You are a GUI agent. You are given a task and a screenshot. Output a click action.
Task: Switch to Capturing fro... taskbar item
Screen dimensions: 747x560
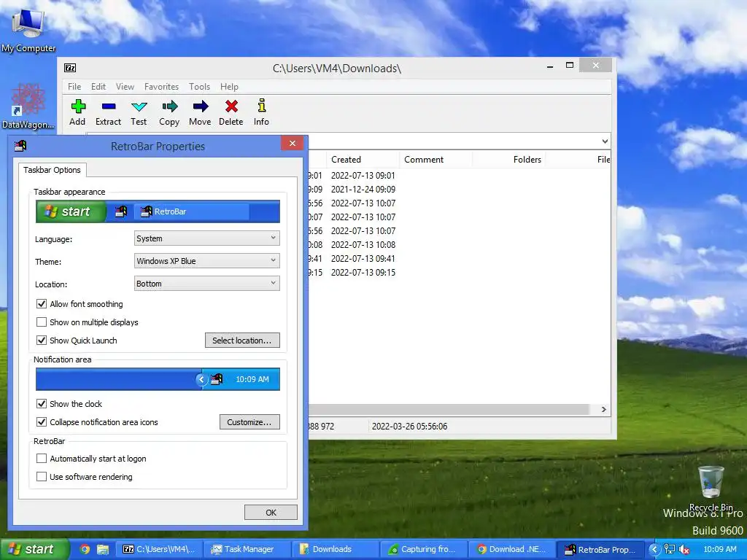pyautogui.click(x=424, y=549)
